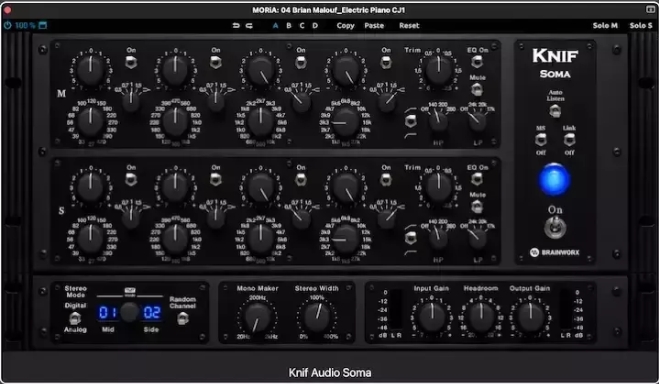Click the Reset button

(x=409, y=26)
